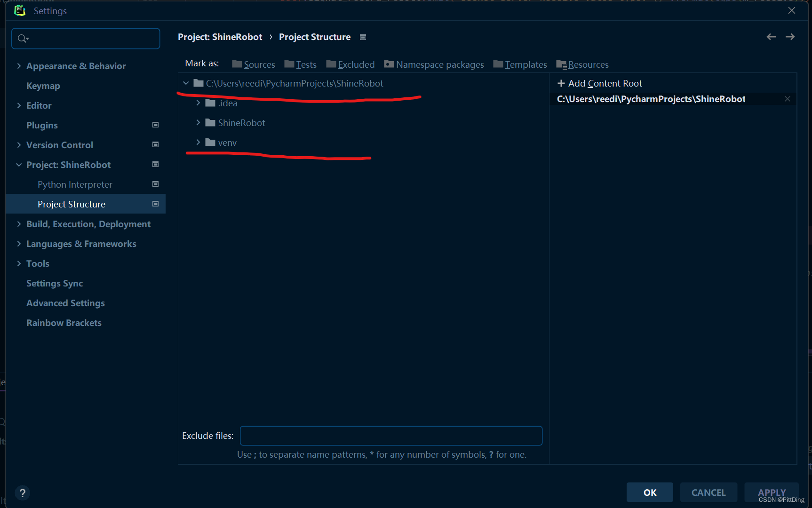Viewport: 812px width, 508px height.
Task: Open Python Interpreter settings
Action: (75, 184)
